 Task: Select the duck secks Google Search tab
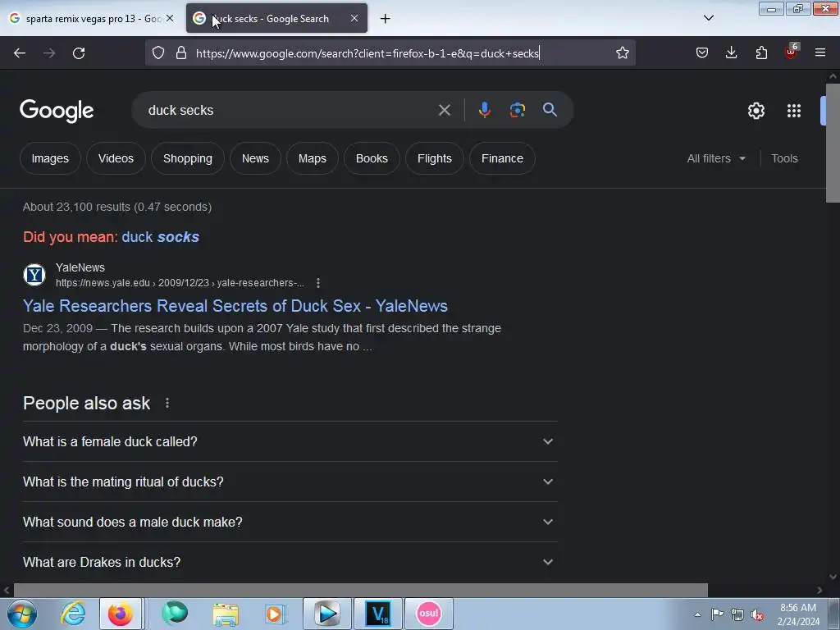pos(276,19)
